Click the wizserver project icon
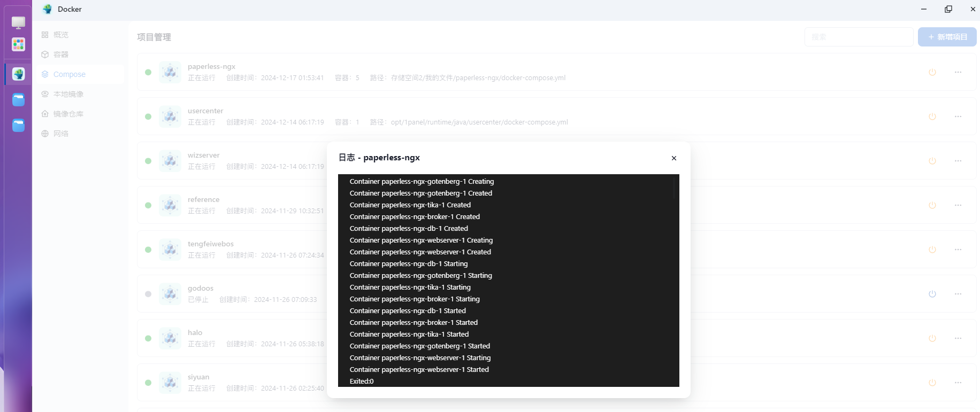Image resolution: width=980 pixels, height=412 pixels. coord(170,161)
